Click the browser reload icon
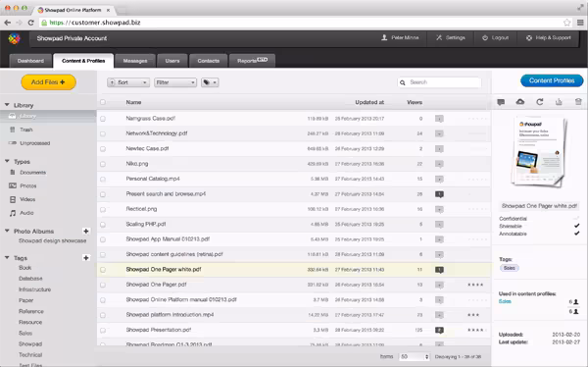Image resolution: width=588 pixels, height=367 pixels. [31, 23]
